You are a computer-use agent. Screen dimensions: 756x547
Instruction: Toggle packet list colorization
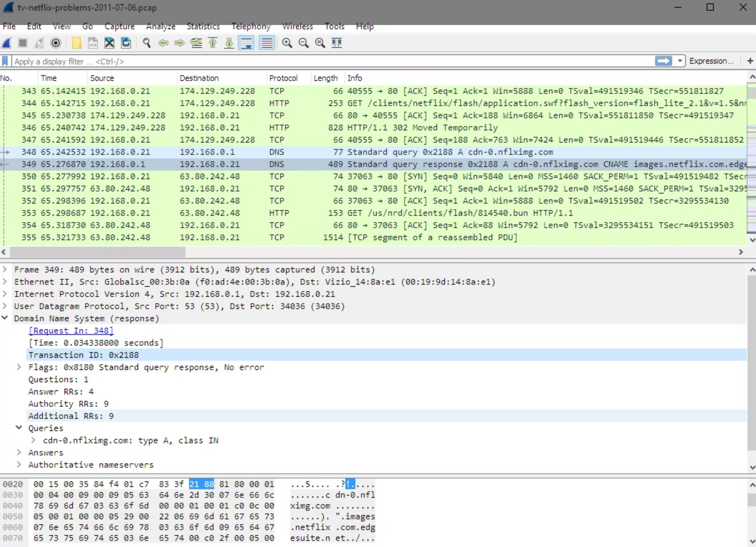click(267, 43)
